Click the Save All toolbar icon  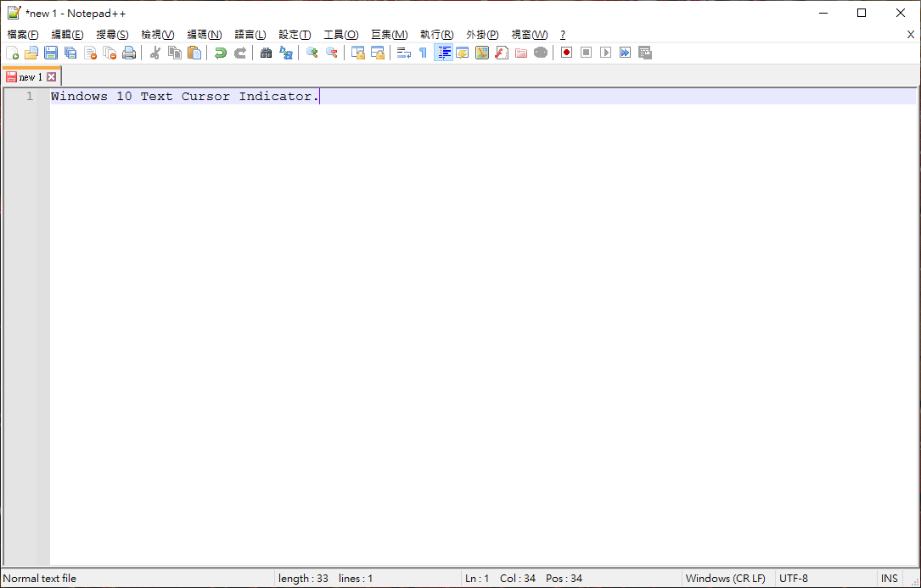coord(70,53)
